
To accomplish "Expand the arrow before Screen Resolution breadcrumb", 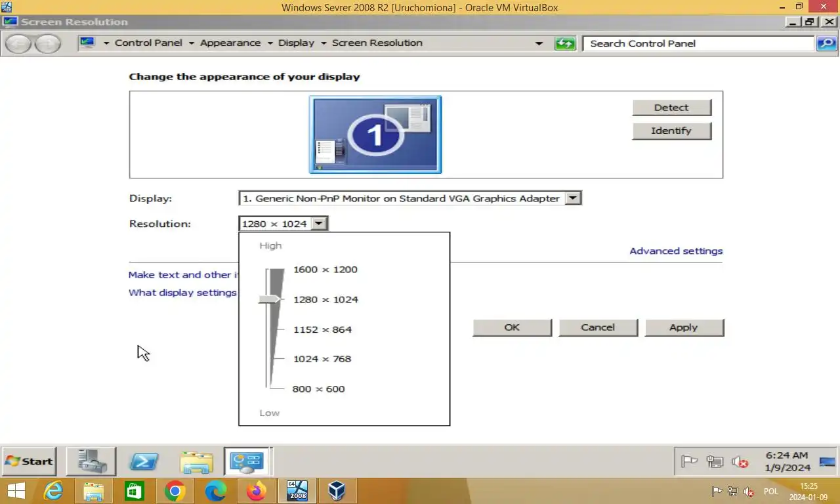I will [x=324, y=43].
